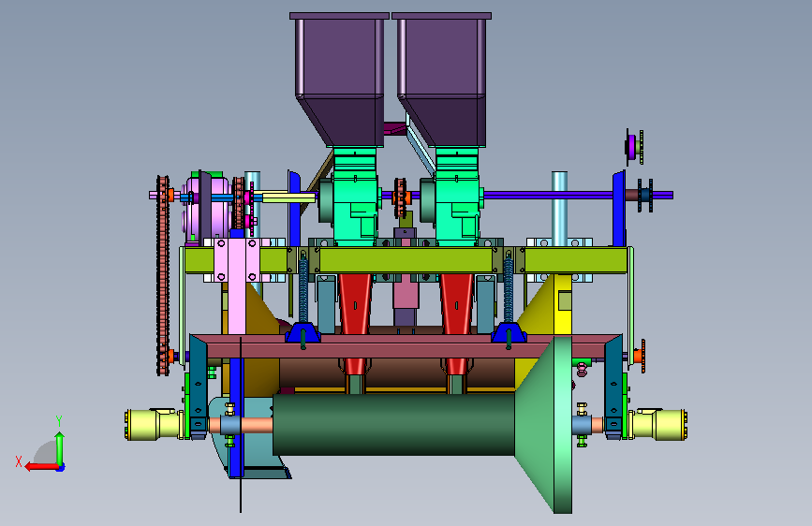This screenshot has height=526, width=812.
Task: Select the left bright green metering unit
Action: click(355, 197)
